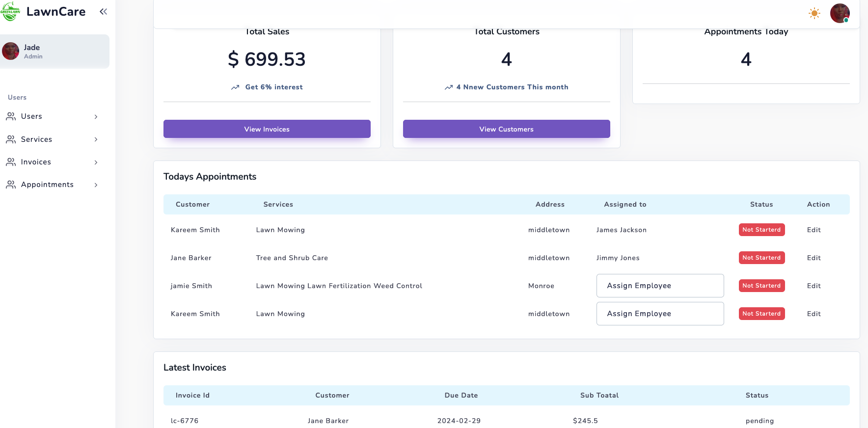Expand the Services menu chevron
Image resolution: width=868 pixels, height=428 pixels.
(x=96, y=139)
